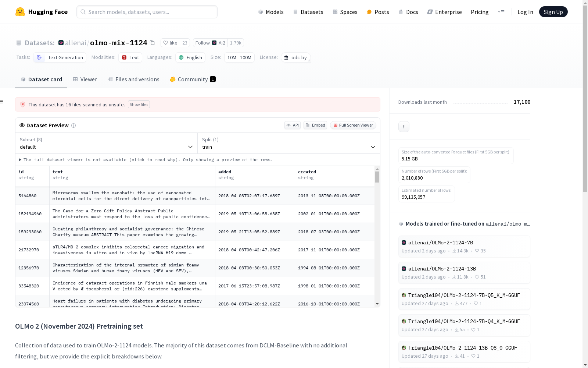Open Posts in the top navigation
This screenshot has width=588, height=368.
coord(378,12)
